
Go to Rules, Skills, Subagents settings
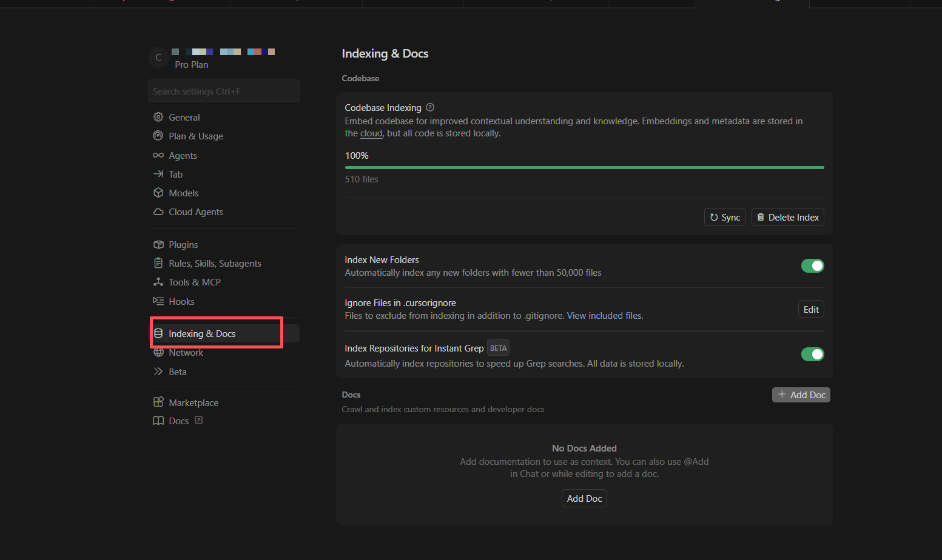(215, 263)
